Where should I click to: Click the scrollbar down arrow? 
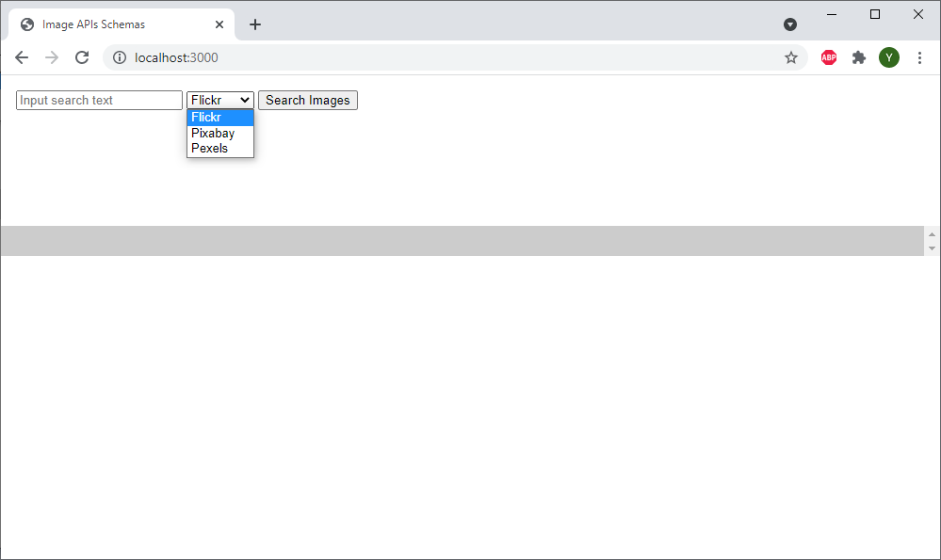[933, 248]
